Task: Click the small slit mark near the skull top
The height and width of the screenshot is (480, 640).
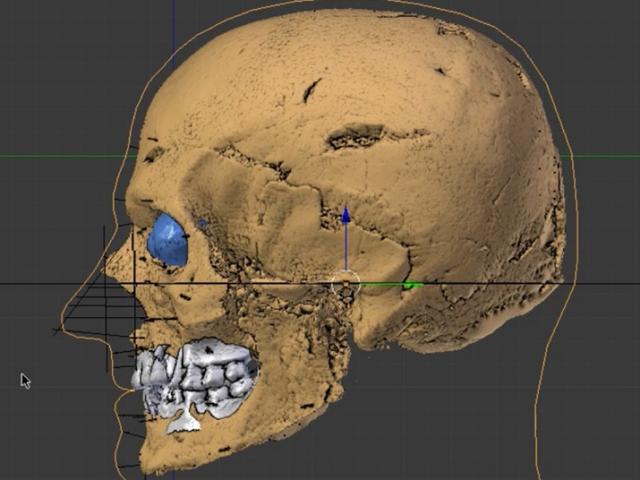Action: (311, 91)
